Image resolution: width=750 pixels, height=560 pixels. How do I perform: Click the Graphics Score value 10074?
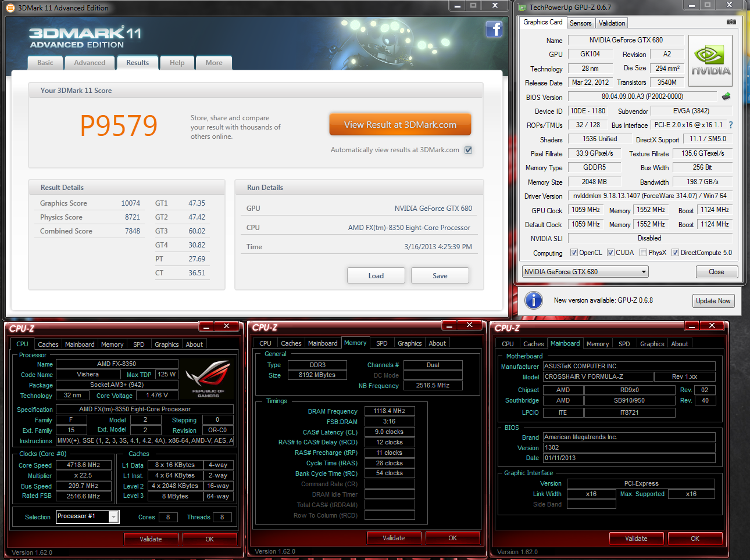tap(130, 203)
